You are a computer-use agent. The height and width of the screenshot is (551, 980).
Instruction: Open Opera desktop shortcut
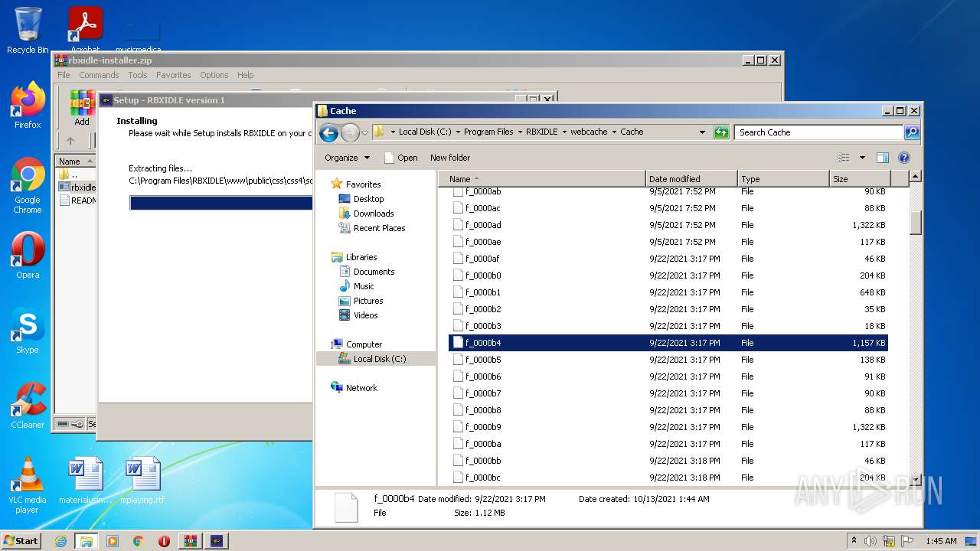click(28, 256)
